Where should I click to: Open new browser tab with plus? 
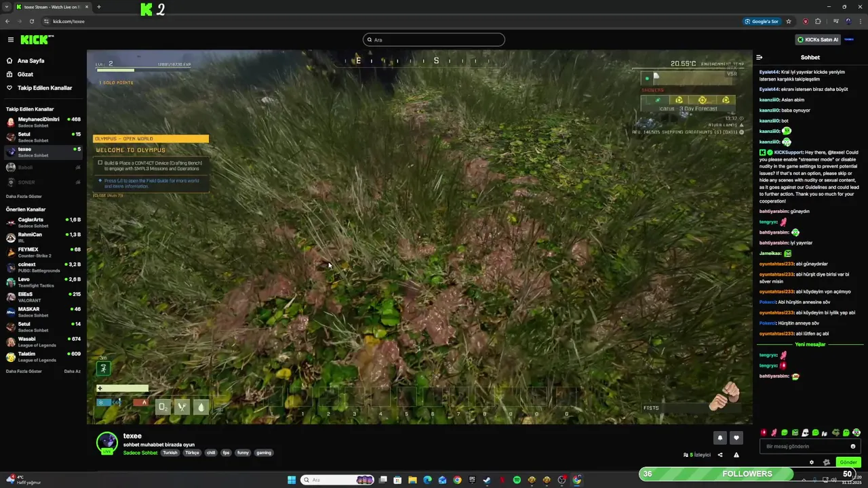tap(98, 7)
